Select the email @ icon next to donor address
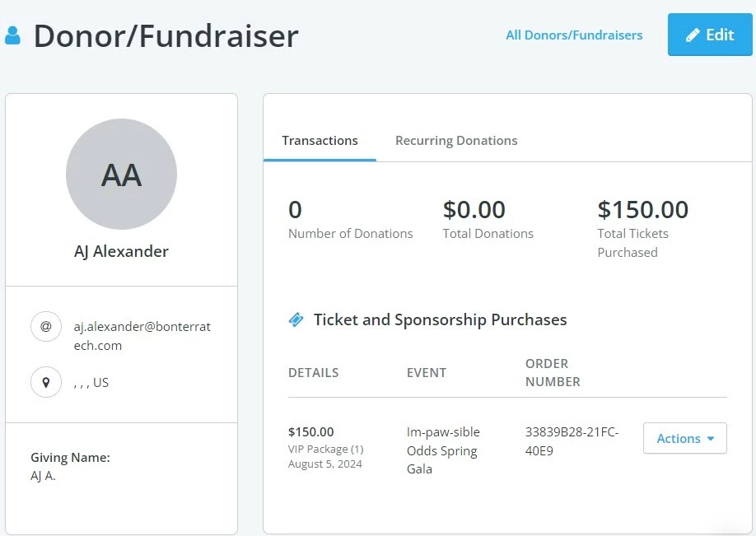Screen dimensions: 756x536 pyautogui.click(x=46, y=326)
